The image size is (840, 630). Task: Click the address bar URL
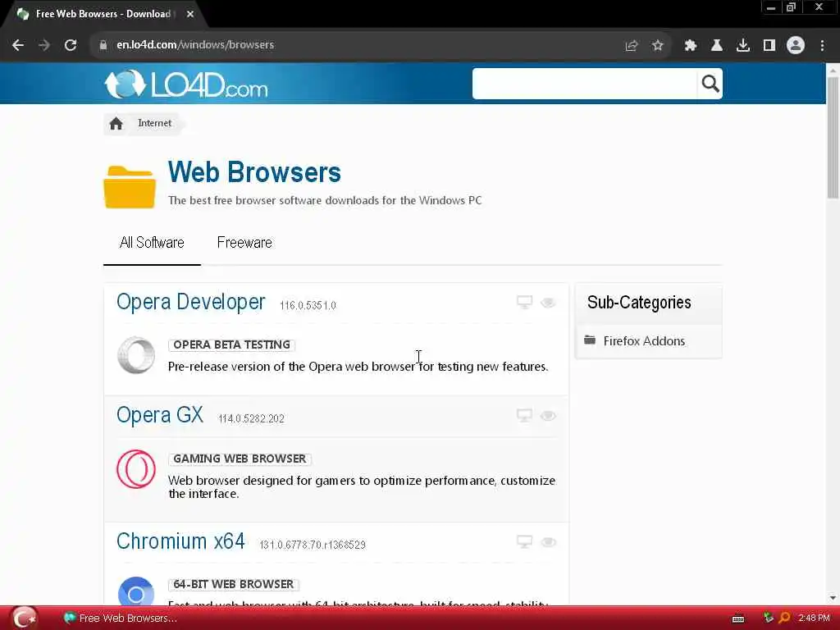(195, 45)
